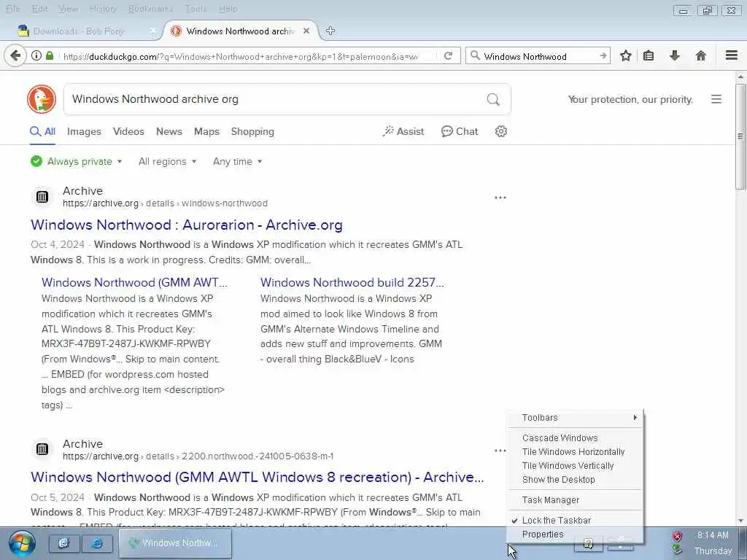Click the Windows Northwood taskbar button
Screen dimensions: 747x560
[x=175, y=543]
